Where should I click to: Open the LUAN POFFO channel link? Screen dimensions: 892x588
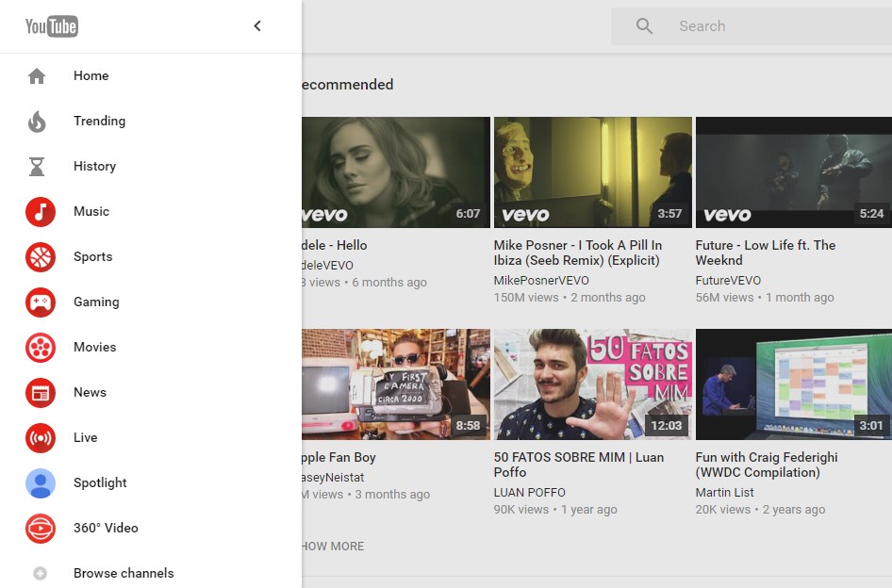click(530, 493)
